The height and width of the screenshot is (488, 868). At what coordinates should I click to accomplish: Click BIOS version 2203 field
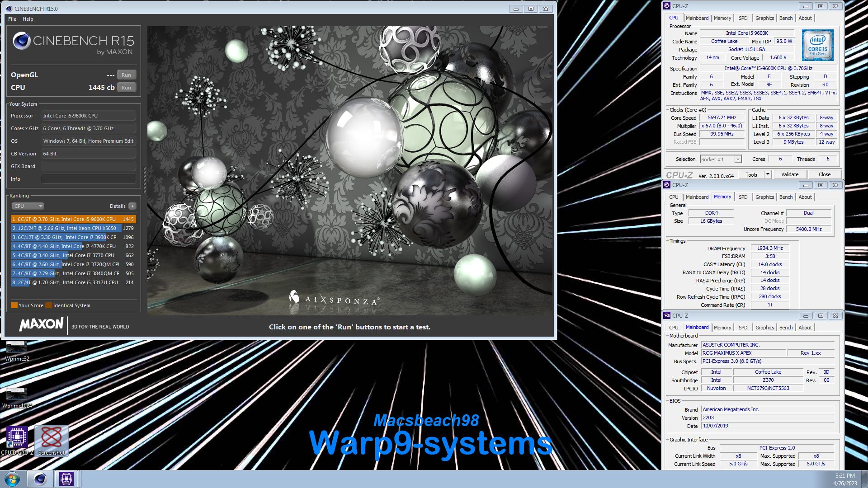(x=768, y=418)
